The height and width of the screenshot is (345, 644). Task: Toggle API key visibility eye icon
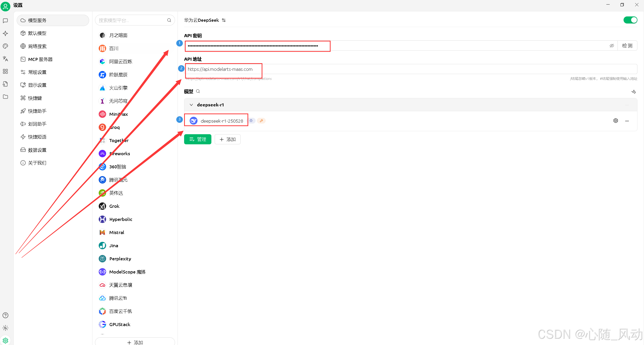click(x=612, y=46)
